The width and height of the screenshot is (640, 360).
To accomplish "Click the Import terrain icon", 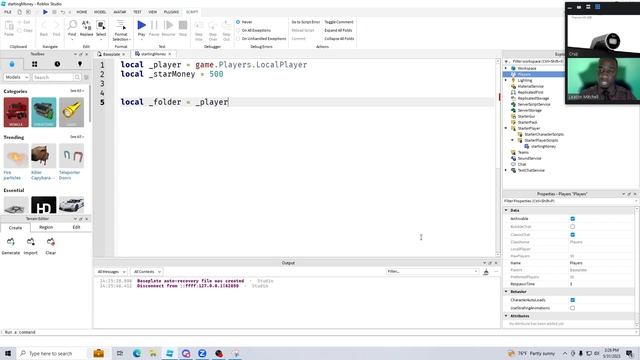I will (31, 242).
